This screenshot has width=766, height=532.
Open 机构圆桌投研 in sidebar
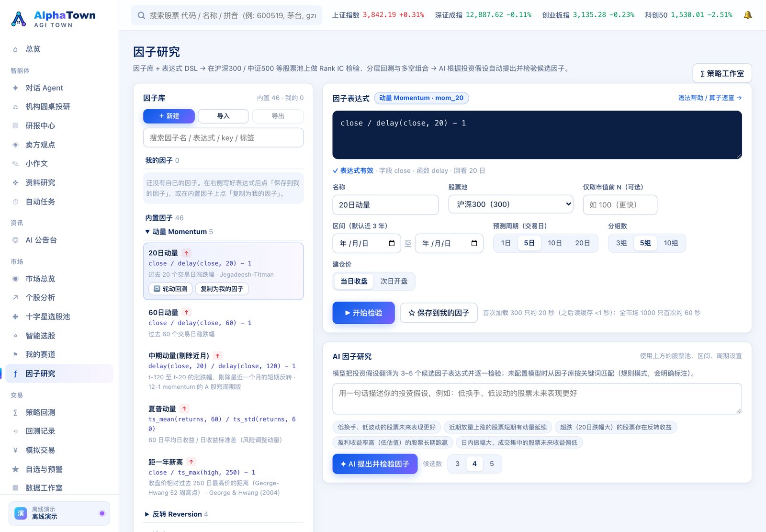click(x=59, y=106)
